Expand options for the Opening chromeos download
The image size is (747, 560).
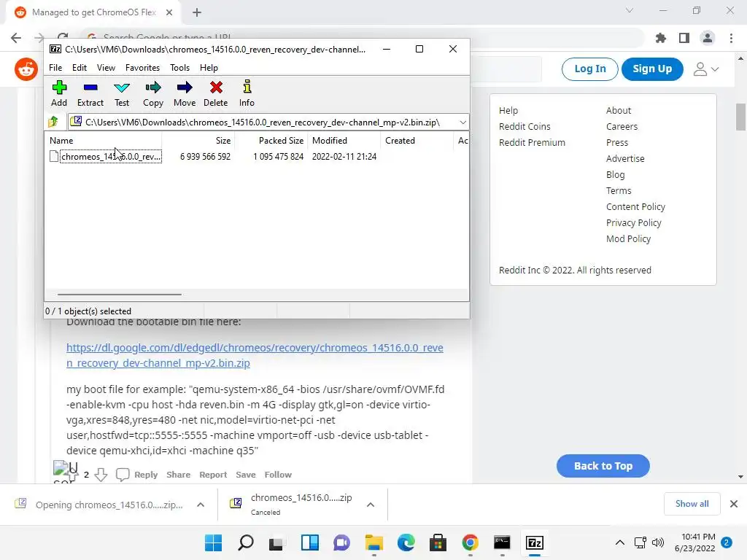tap(201, 505)
